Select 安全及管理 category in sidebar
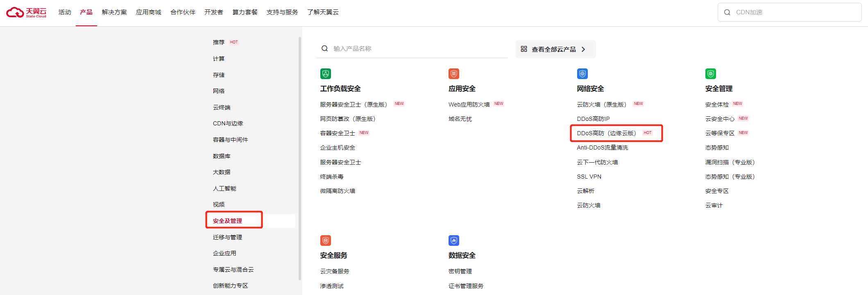Screen dimensions: 868x295 click(227, 221)
